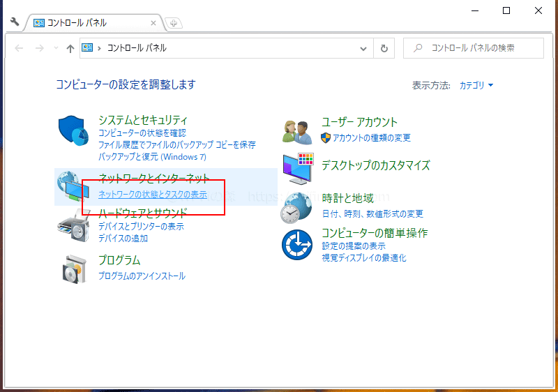
Task: Click ファイル履歴でファイルのバックアップ コピーを保存 link
Action: pos(177,145)
